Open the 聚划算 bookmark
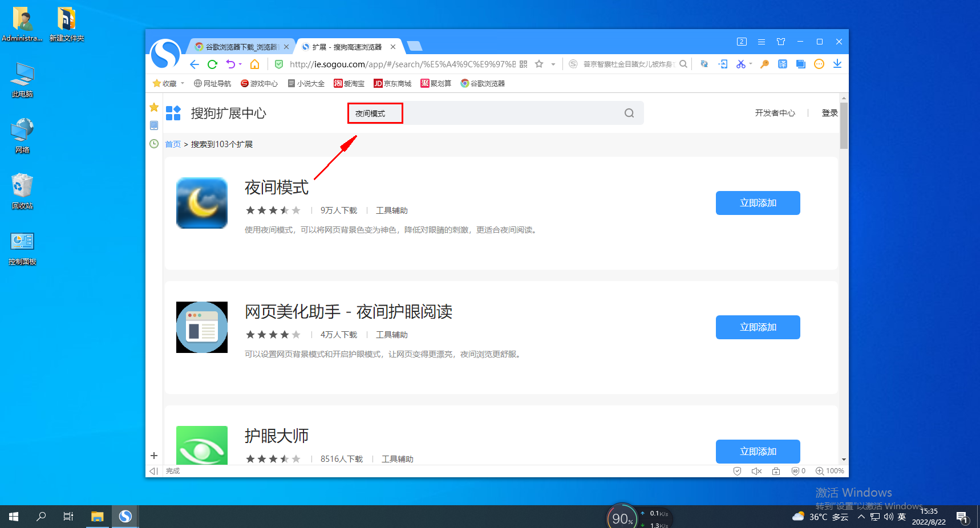Screen dimensions: 980x528 436,83
